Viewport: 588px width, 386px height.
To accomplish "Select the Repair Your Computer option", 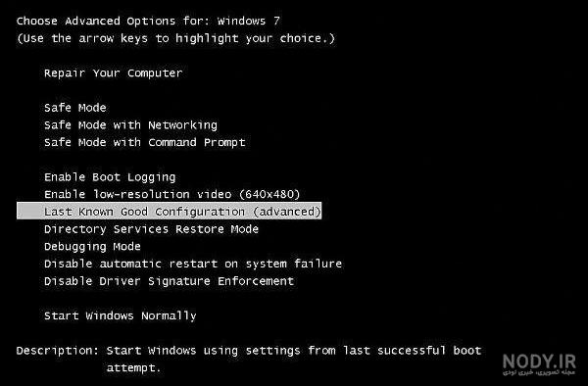I will [x=114, y=72].
